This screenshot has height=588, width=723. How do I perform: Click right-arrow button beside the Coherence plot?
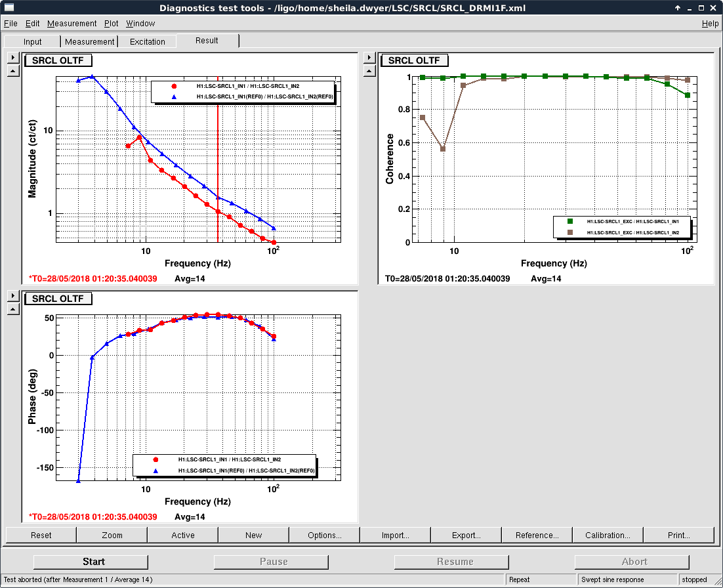coord(369,57)
